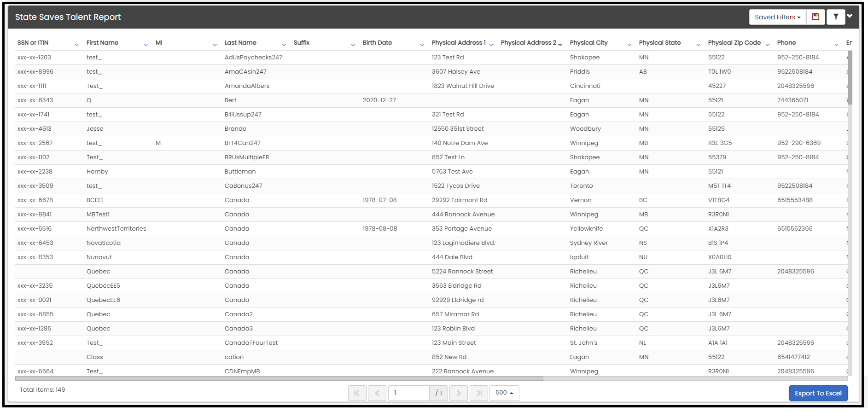Open the SSN or ITIN column chevron menu
The image size is (868, 412).
[x=76, y=45]
